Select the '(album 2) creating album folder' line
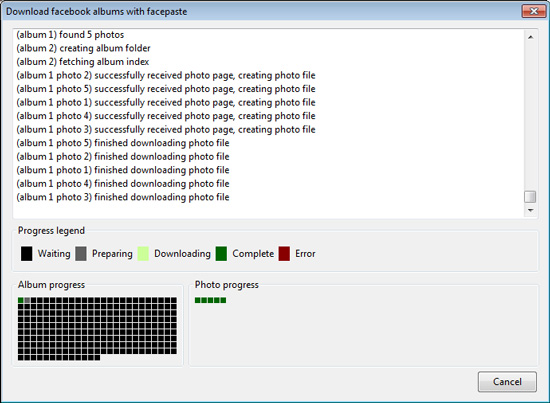This screenshot has height=403, width=550. pyautogui.click(x=83, y=48)
